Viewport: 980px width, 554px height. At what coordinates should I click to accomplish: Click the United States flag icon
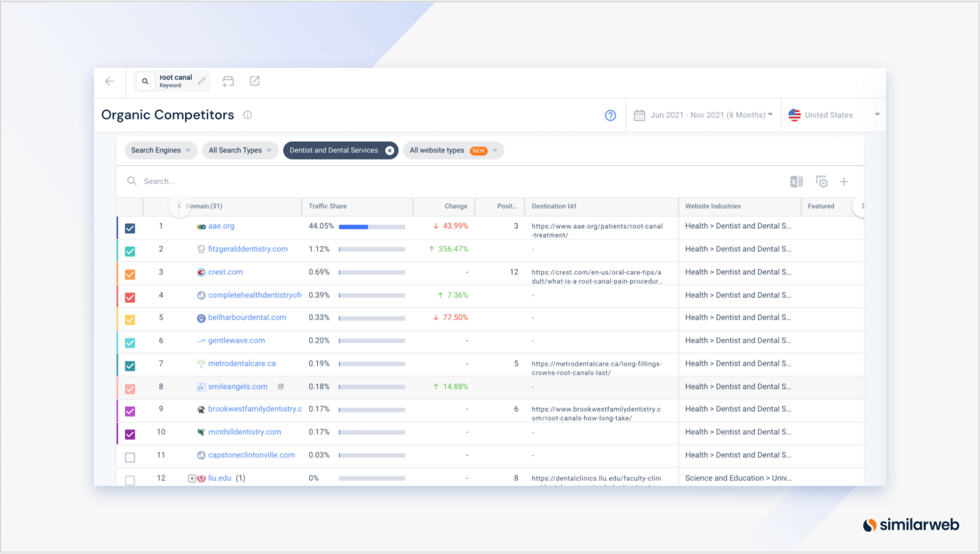(x=795, y=115)
